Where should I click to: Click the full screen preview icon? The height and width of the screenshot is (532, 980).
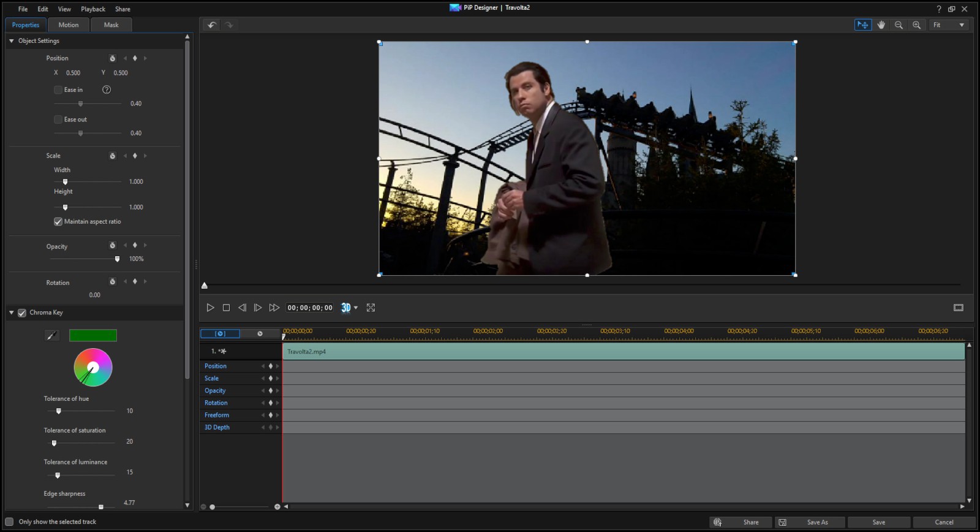371,308
